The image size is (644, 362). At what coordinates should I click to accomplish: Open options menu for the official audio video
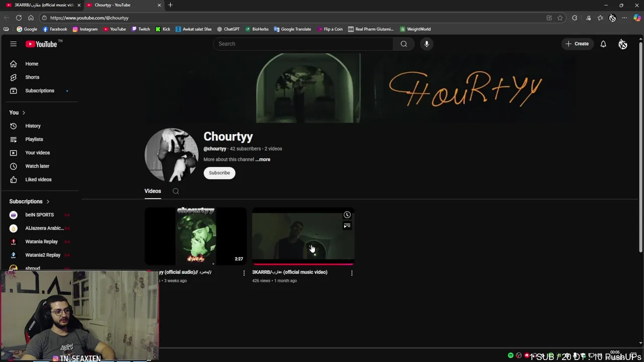(244, 273)
